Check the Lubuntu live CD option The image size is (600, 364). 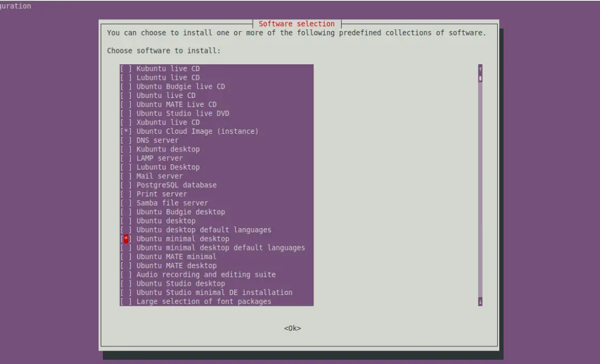pos(126,78)
